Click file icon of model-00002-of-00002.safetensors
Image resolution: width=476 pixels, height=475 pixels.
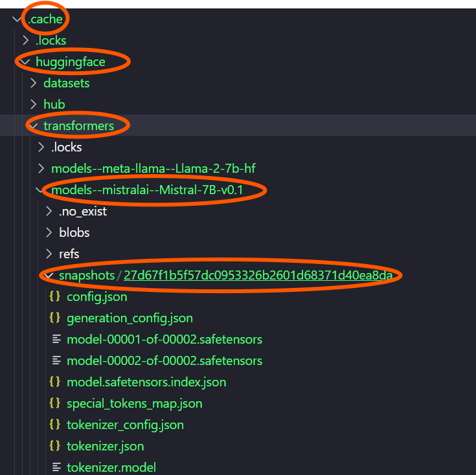coord(56,360)
